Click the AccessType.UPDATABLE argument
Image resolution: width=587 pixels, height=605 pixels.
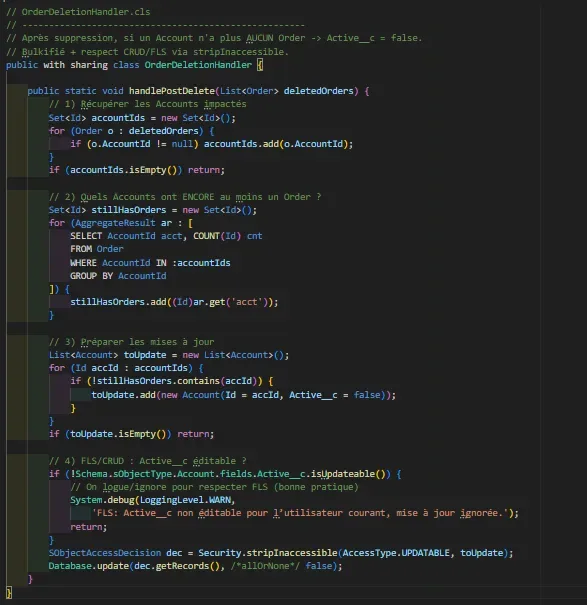[x=396, y=553]
